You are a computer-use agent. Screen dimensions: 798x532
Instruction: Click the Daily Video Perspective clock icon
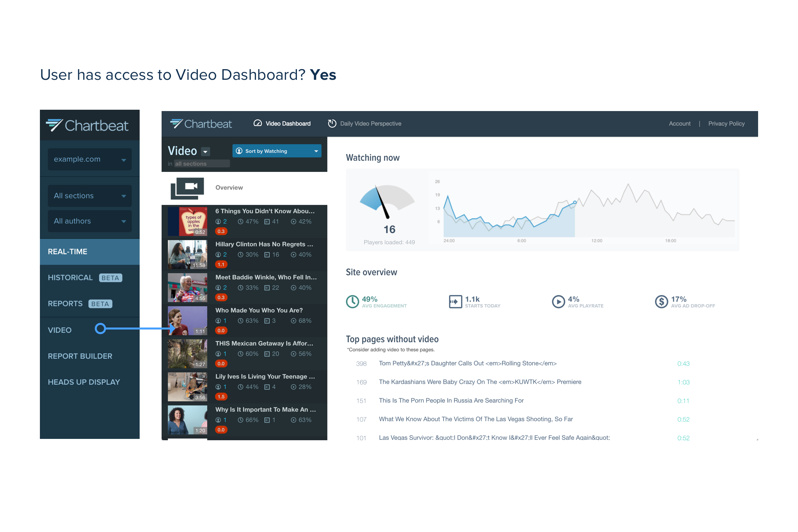[x=332, y=123]
